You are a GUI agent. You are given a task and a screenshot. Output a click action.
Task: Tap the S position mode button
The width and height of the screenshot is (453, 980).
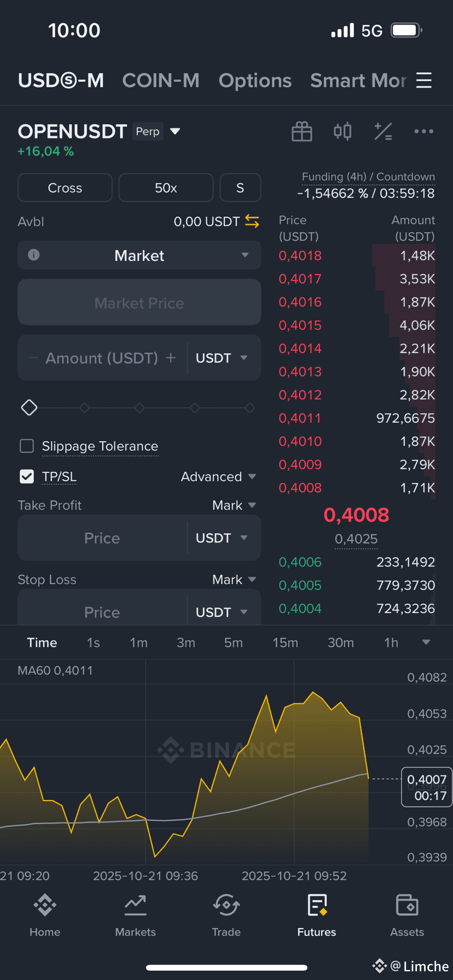(240, 188)
